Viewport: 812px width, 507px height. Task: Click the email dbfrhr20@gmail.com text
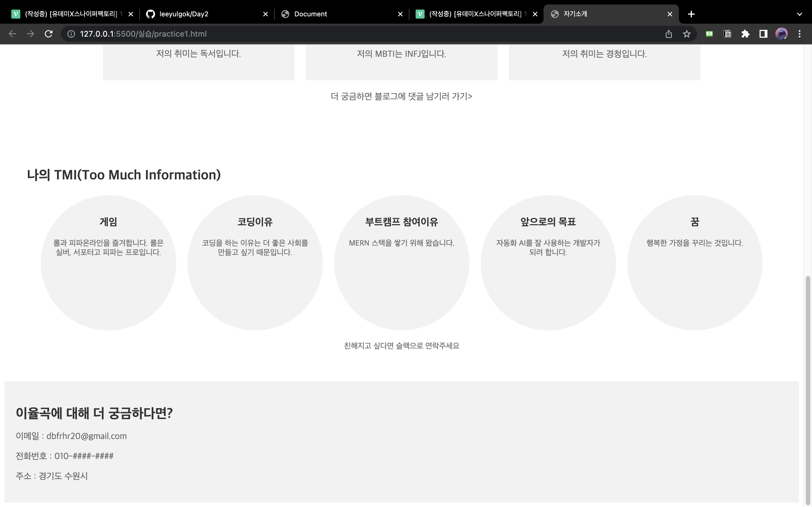tap(87, 436)
